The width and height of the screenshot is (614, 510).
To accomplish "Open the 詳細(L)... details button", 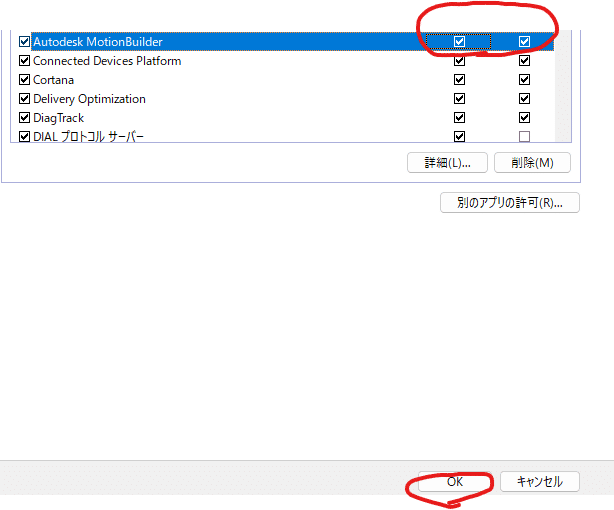I will (447, 163).
